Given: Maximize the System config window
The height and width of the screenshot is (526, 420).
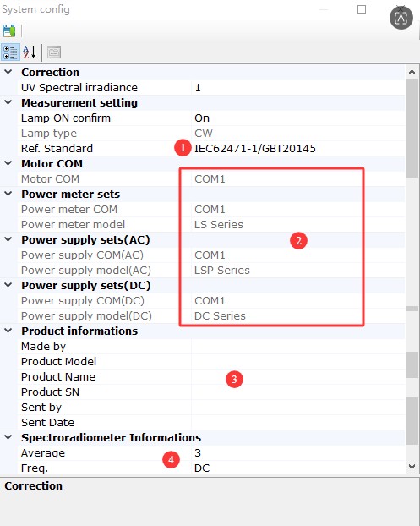Looking at the screenshot, I should coord(362,9).
